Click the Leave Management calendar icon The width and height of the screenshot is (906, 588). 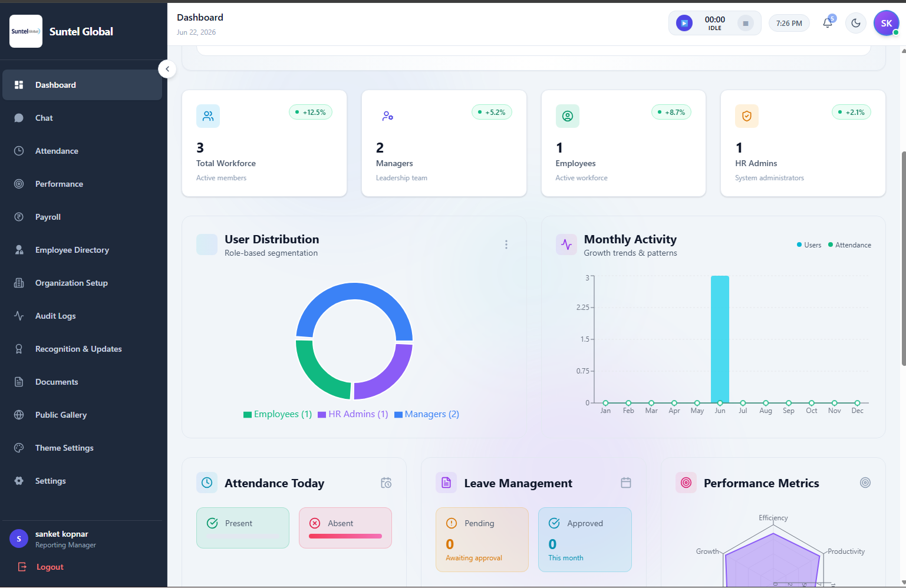pos(626,483)
